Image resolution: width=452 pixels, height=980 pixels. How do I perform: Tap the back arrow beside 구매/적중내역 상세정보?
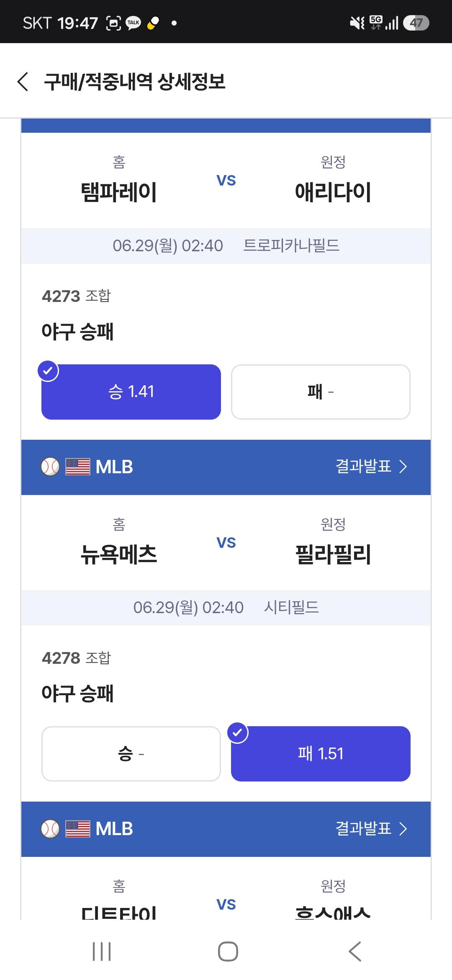click(x=23, y=81)
